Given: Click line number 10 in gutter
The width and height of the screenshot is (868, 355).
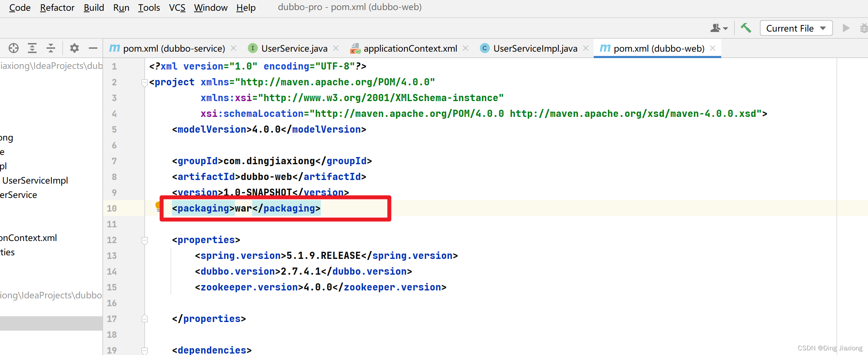Looking at the screenshot, I should tap(112, 208).
